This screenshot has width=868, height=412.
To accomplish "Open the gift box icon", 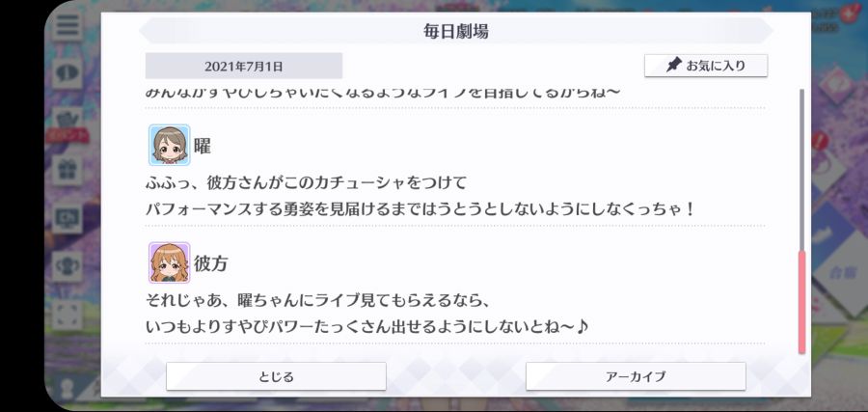I will [x=68, y=170].
